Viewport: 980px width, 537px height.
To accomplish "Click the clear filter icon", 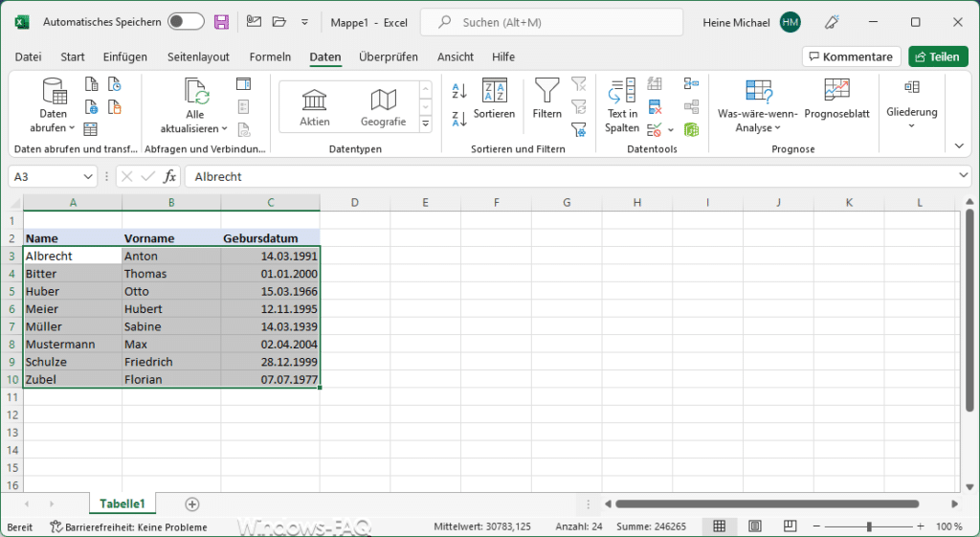I will click(x=579, y=84).
